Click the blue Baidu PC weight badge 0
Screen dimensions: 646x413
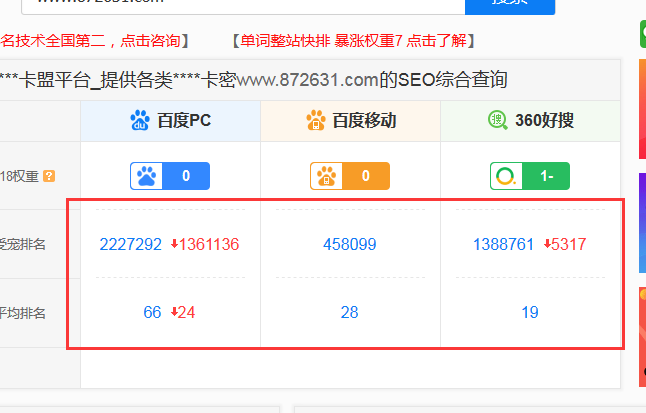pyautogui.click(x=170, y=176)
